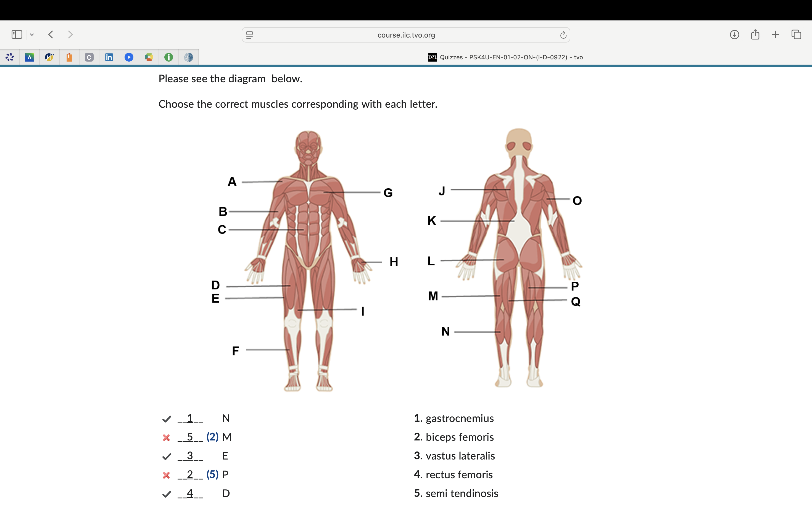
Task: Show the tab overview
Action: tap(796, 35)
